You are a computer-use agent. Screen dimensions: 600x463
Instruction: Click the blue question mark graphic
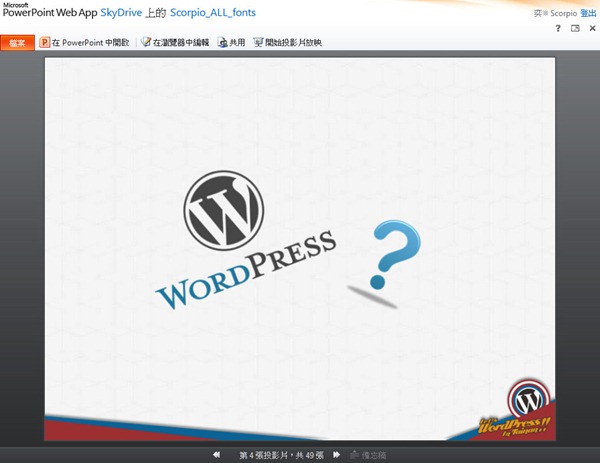(395, 254)
